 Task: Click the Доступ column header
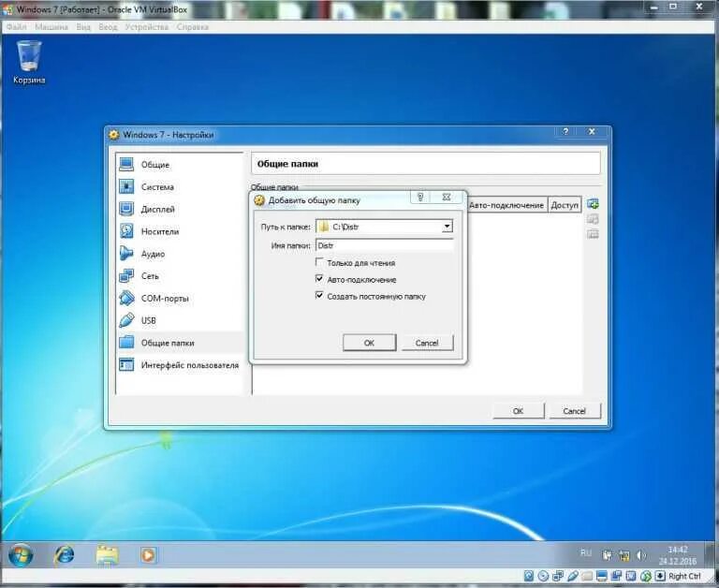(565, 205)
